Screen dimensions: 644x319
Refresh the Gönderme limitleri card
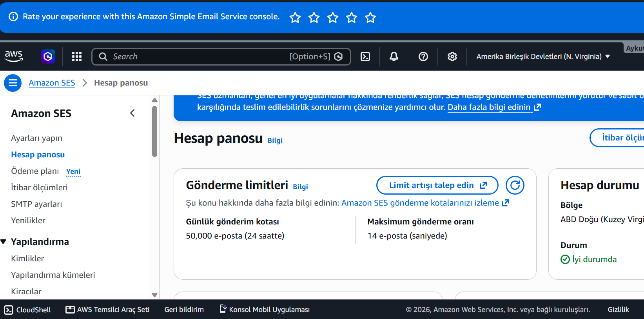(x=515, y=185)
